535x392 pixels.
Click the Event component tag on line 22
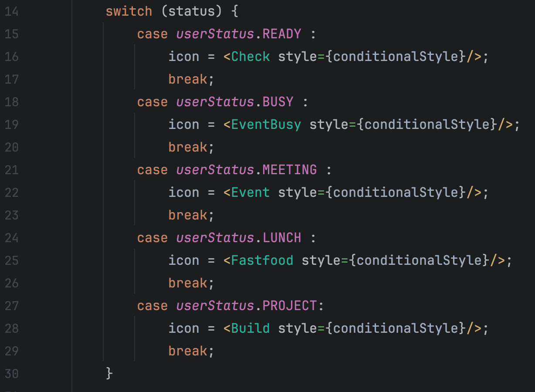pos(251,192)
